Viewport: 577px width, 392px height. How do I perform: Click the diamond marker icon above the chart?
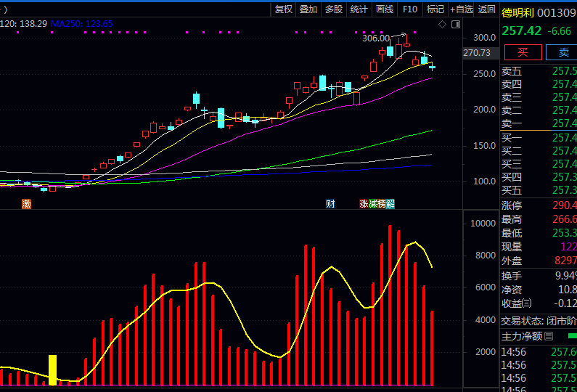443,24
